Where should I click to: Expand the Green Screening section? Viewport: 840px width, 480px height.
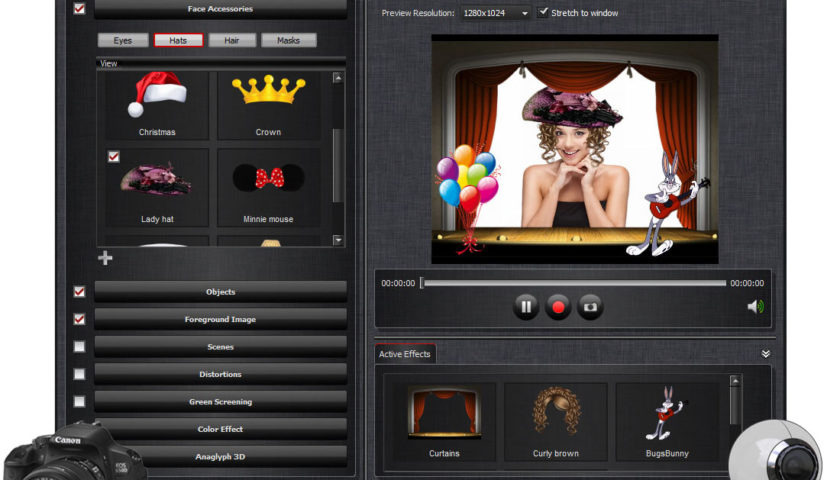[221, 402]
